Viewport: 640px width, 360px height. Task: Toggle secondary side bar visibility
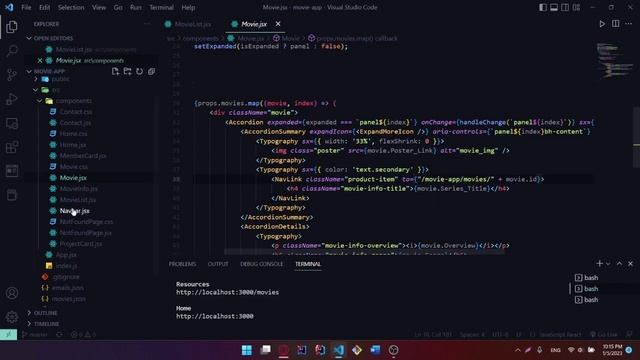565,7
